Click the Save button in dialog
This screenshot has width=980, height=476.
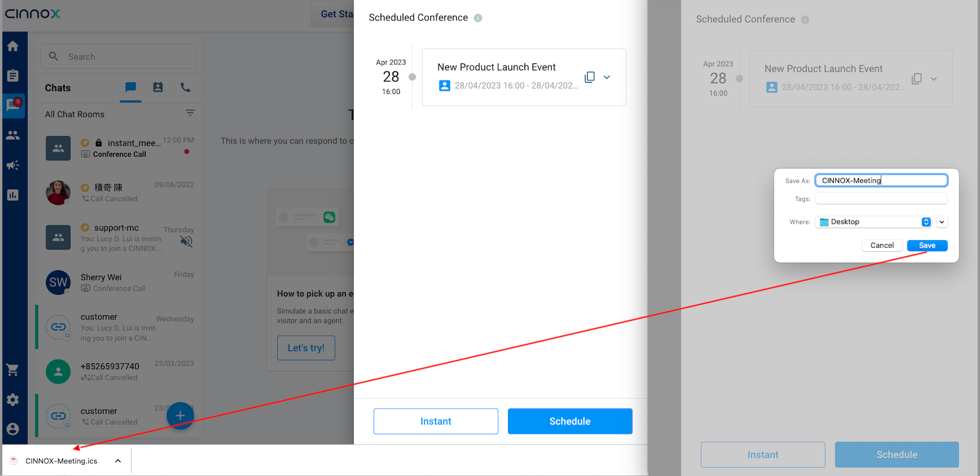coord(927,245)
